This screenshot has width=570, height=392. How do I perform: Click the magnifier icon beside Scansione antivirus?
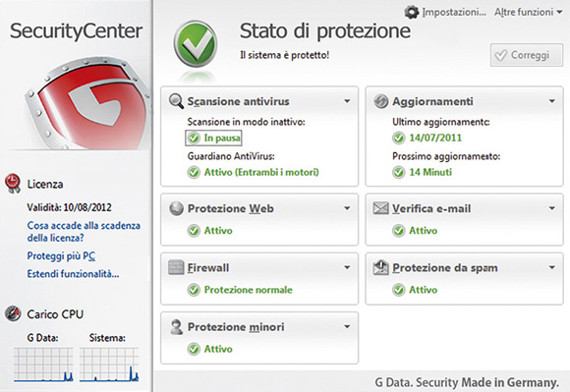click(177, 101)
